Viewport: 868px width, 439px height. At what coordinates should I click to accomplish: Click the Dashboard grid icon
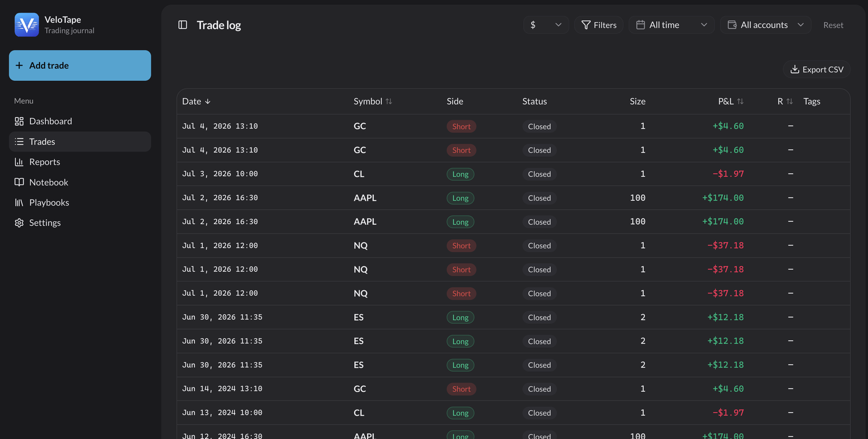19,121
